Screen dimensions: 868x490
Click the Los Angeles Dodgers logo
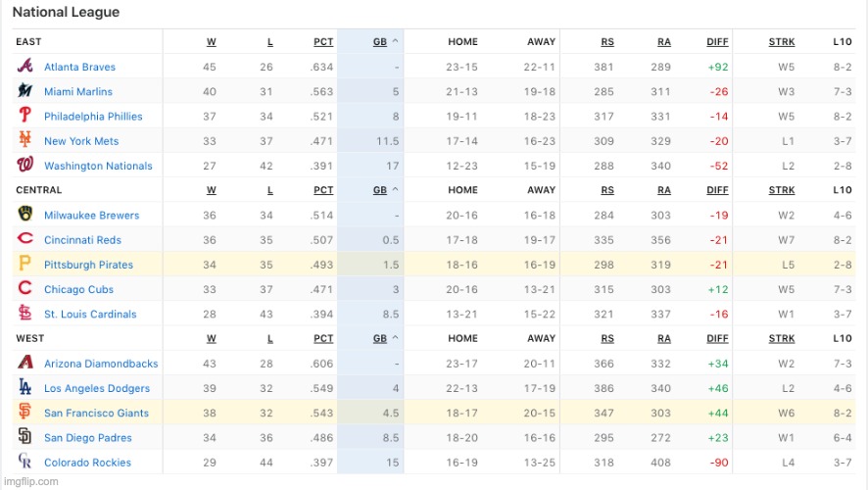(24, 386)
